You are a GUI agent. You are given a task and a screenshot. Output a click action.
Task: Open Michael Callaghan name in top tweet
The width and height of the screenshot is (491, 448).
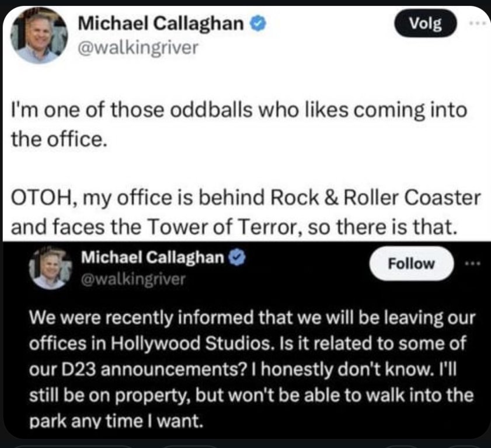(x=161, y=23)
